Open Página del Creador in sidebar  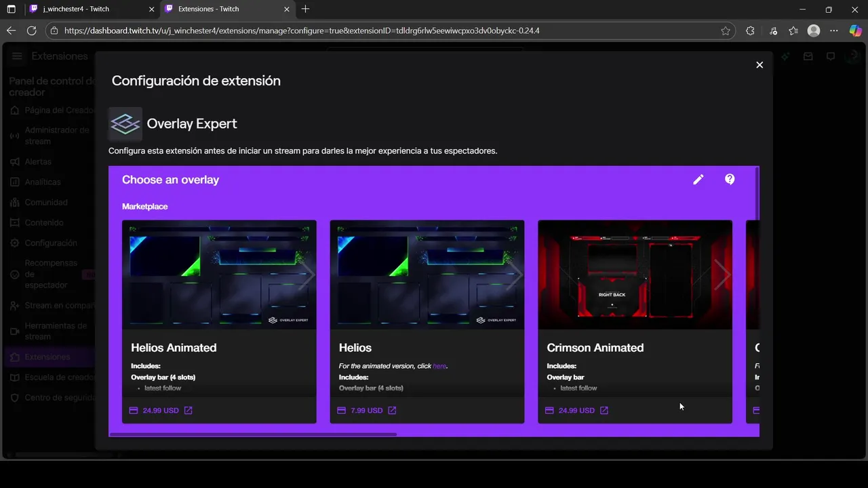tap(52, 110)
